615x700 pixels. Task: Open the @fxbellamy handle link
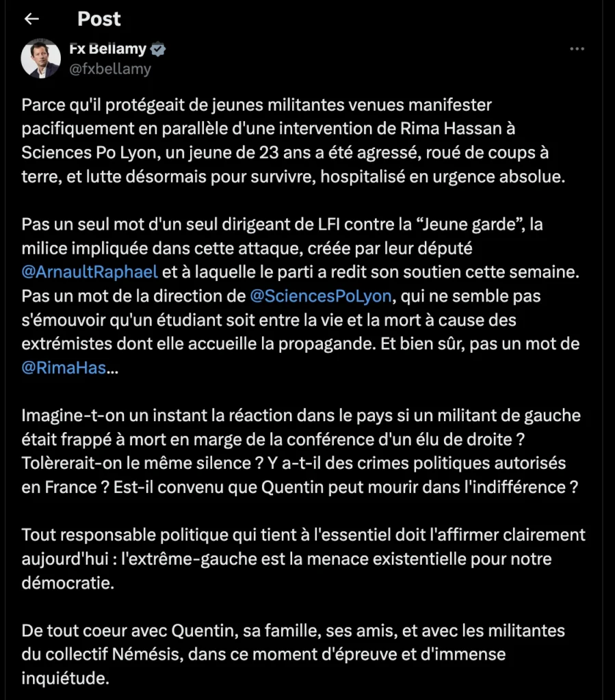click(109, 69)
